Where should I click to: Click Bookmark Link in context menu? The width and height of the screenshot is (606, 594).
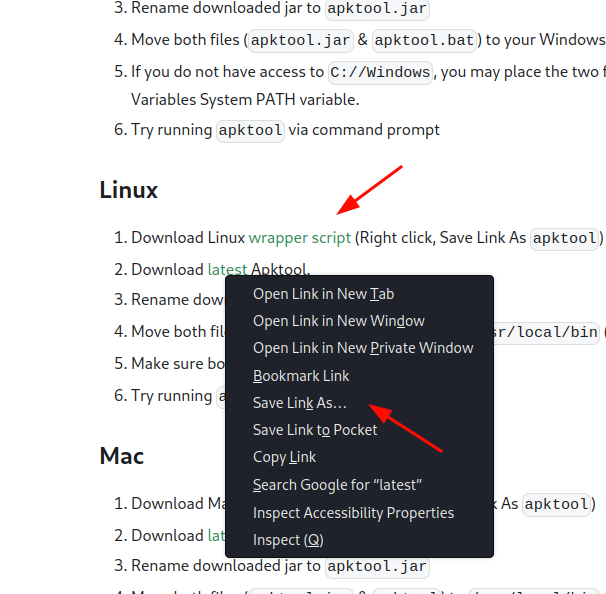click(x=359, y=376)
